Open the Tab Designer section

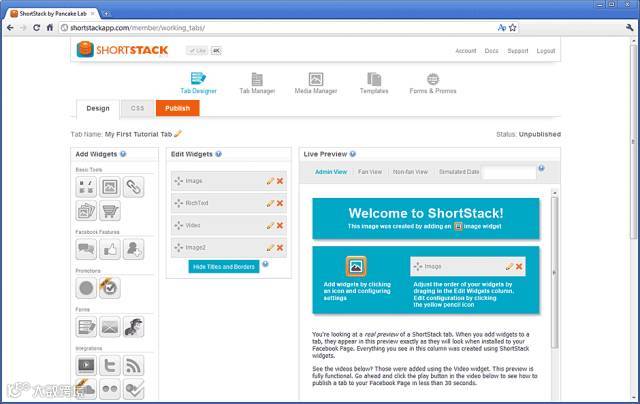pyautogui.click(x=198, y=83)
